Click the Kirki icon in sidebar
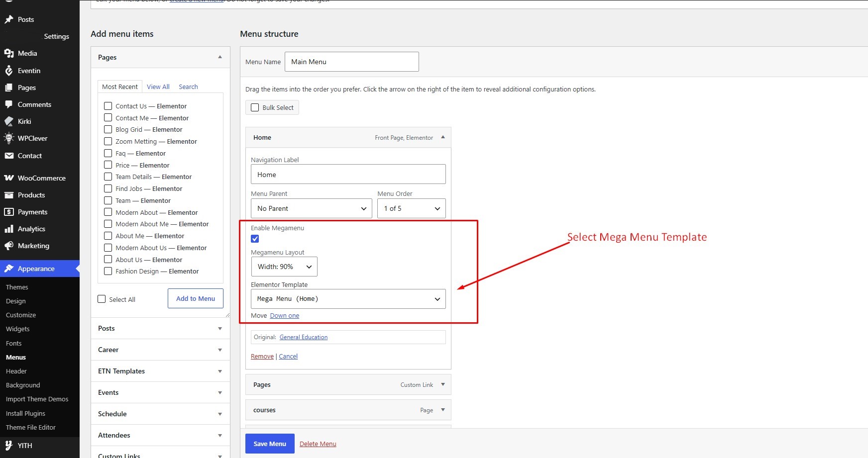This screenshot has height=458, width=868. tap(9, 121)
